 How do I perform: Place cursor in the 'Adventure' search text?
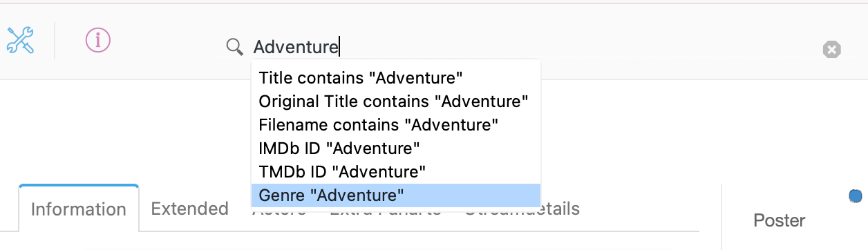[296, 47]
